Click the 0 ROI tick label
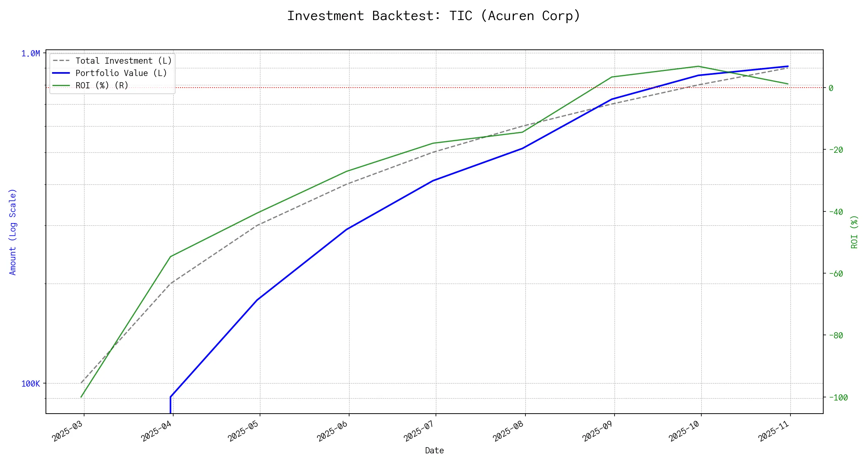 pos(831,88)
